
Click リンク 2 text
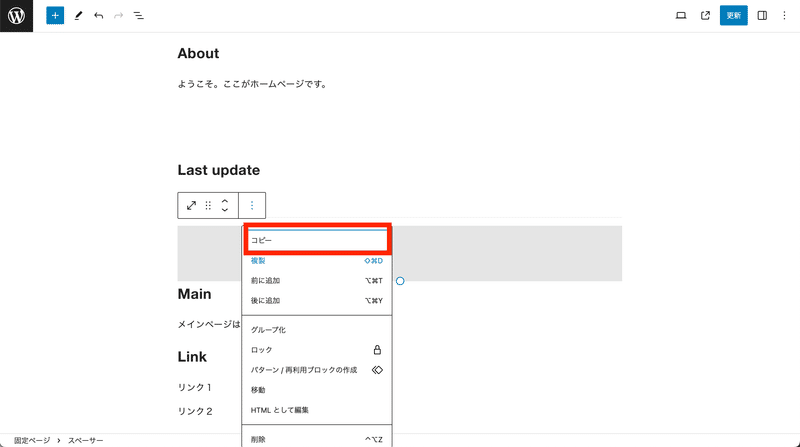click(x=195, y=411)
